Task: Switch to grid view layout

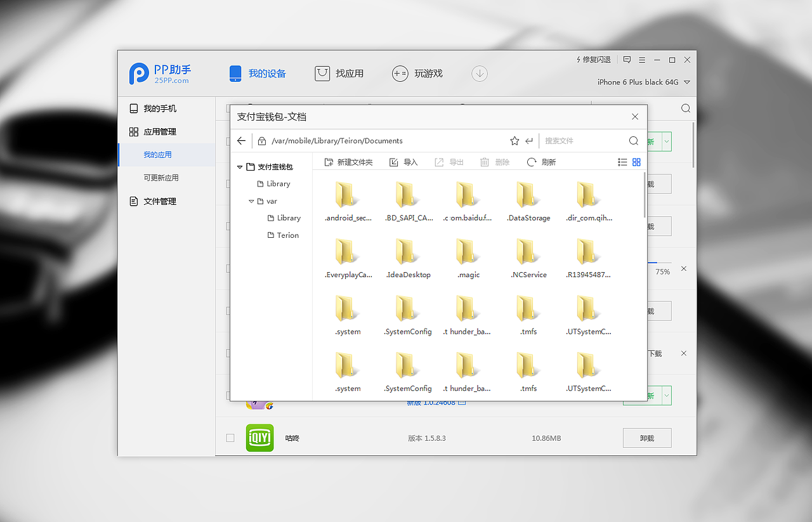Action: pos(636,162)
